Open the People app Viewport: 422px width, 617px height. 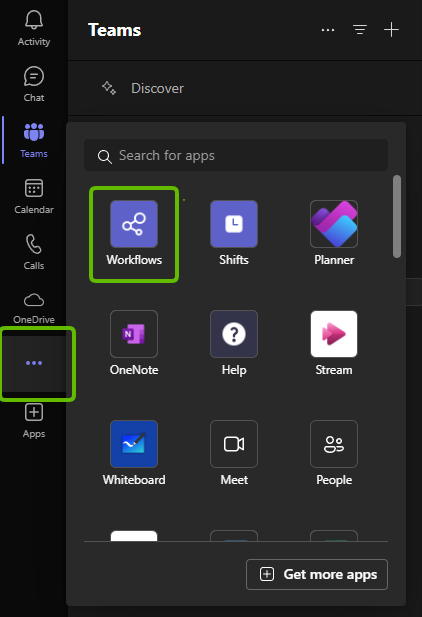(334, 453)
